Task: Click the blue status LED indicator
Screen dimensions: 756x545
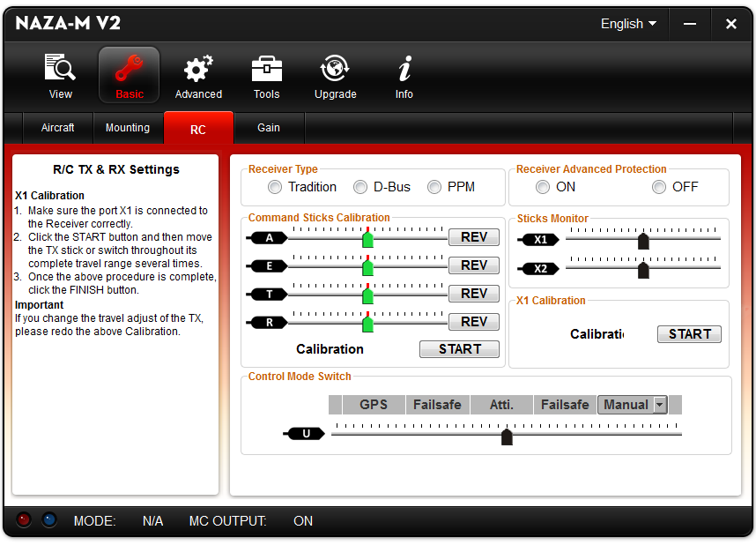Action: point(48,520)
